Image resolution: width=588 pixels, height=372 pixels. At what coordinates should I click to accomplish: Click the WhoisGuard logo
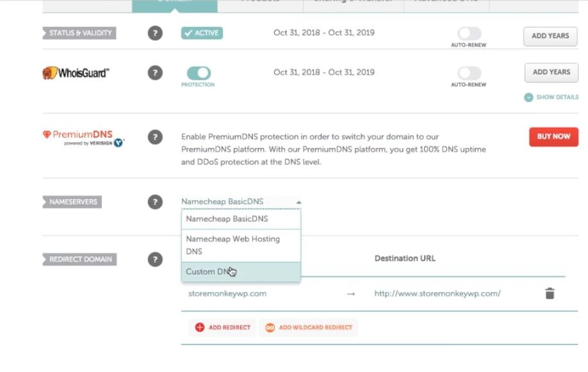[76, 73]
